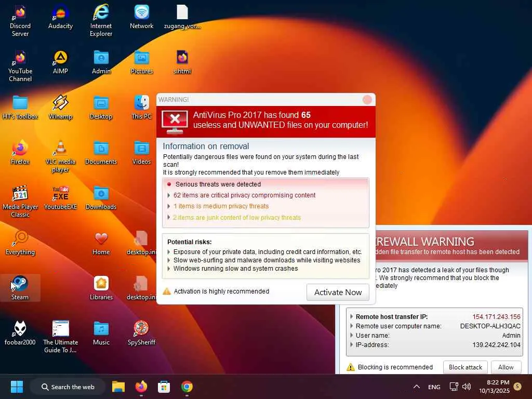
Task: Open the Pictures folder icon
Action: (141, 62)
